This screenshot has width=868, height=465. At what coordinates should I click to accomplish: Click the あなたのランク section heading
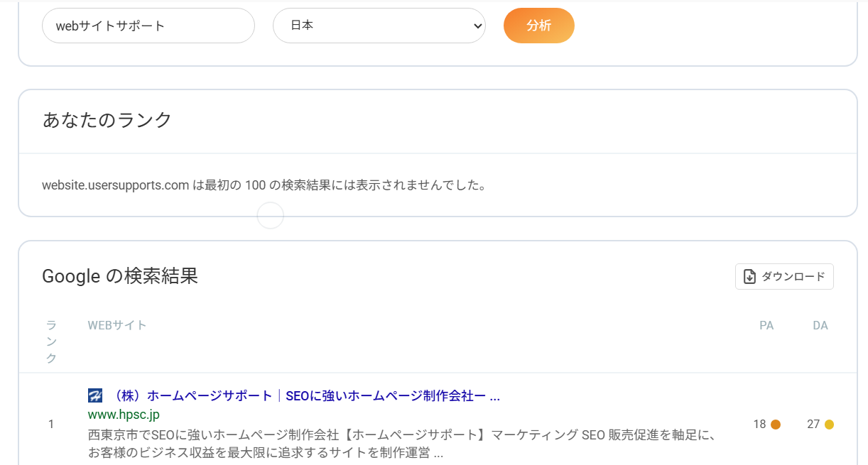107,120
